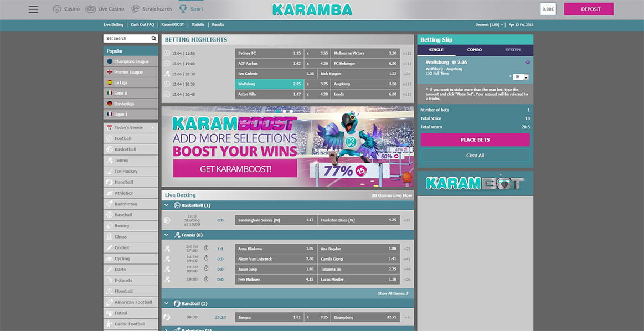644x331 pixels.
Task: Collapse the Handball (1) live section
Action: [166, 303]
